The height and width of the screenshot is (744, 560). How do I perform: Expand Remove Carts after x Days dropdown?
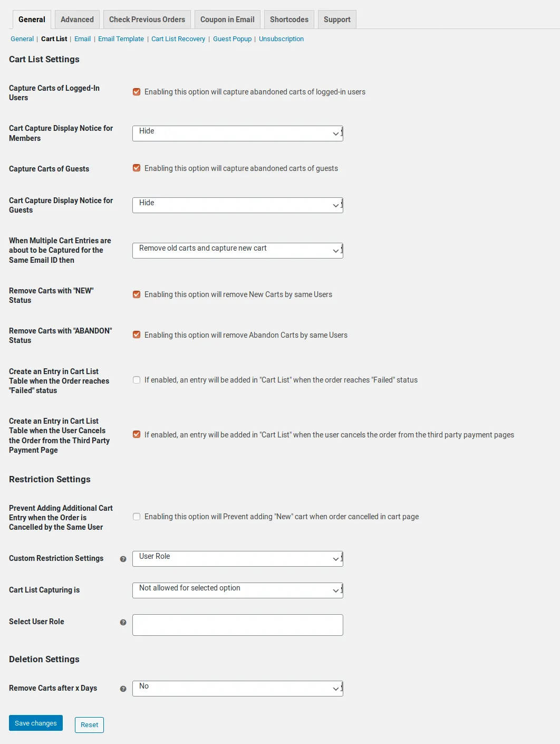click(237, 688)
